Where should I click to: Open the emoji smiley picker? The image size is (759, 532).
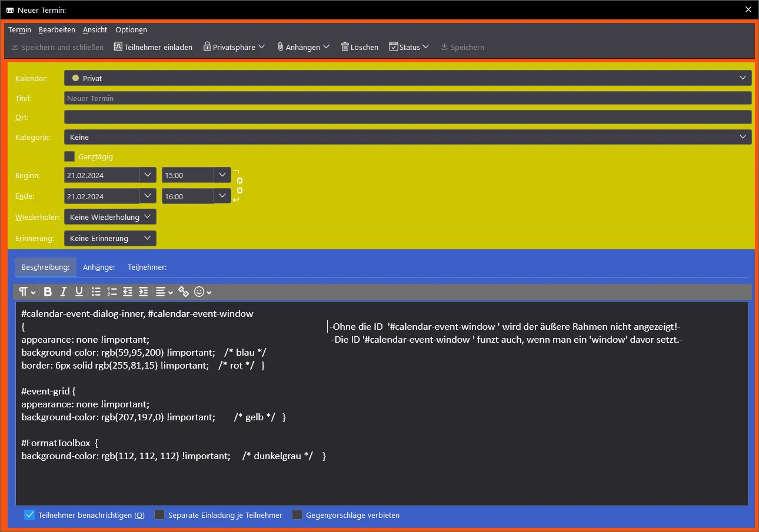coord(202,292)
